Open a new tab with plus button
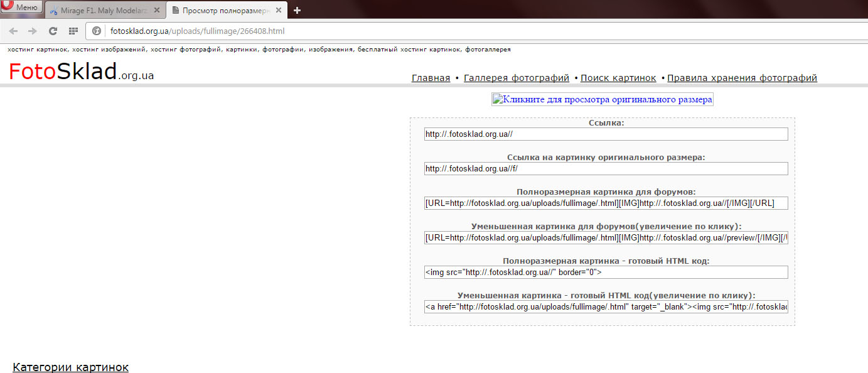Image resolution: width=868 pixels, height=373 pixels. coord(297,10)
